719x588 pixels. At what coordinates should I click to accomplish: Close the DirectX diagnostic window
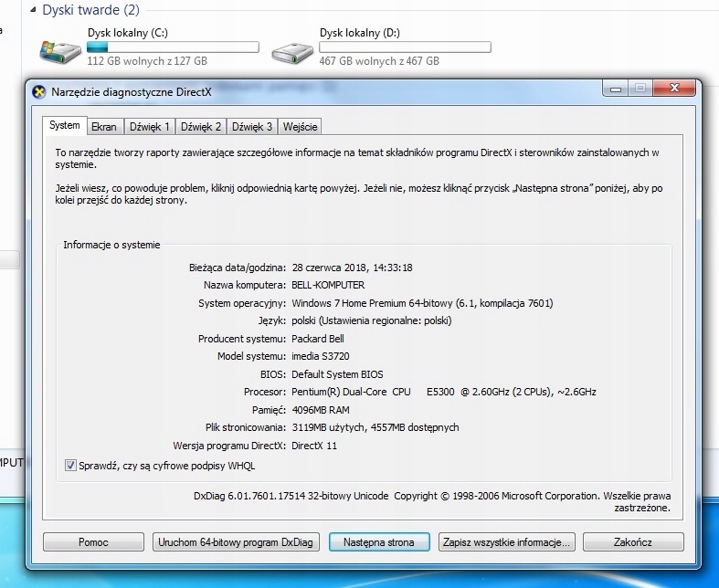click(674, 88)
